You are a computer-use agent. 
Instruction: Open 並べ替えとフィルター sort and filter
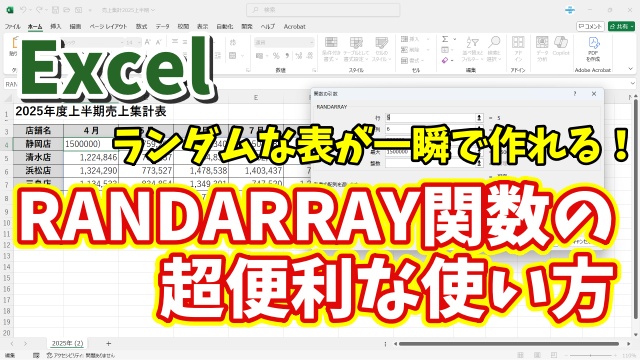473,49
